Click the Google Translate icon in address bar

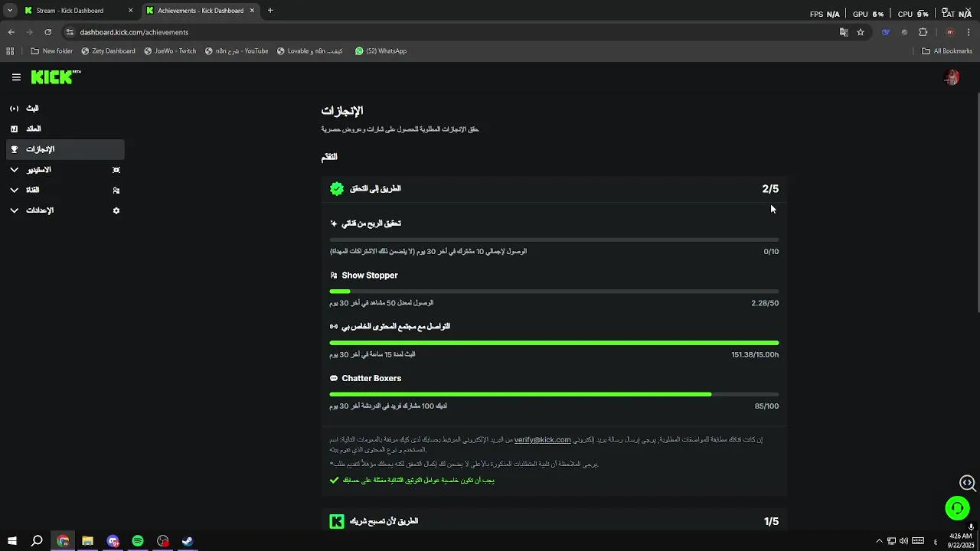[x=844, y=32]
